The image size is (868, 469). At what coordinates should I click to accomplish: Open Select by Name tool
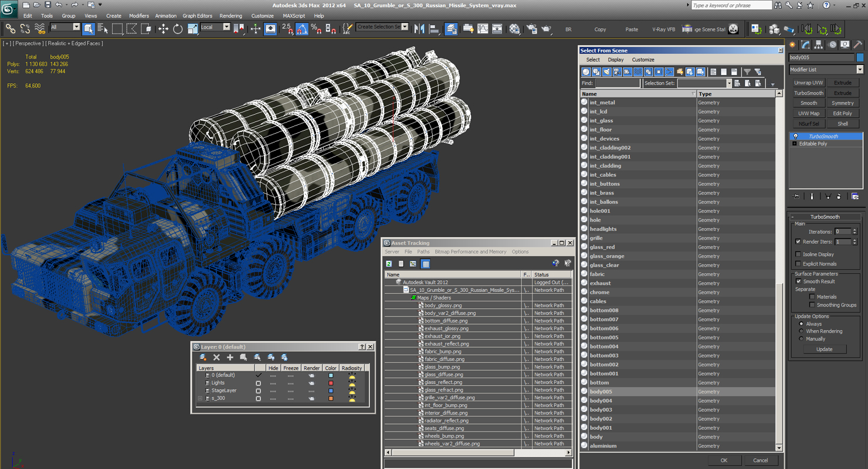tap(103, 28)
